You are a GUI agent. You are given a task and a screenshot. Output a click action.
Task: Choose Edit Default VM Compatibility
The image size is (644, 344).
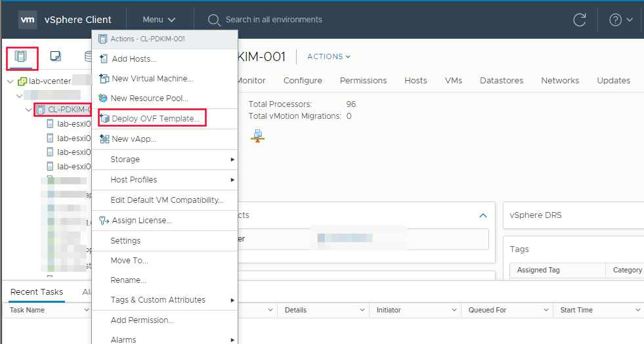pos(165,200)
